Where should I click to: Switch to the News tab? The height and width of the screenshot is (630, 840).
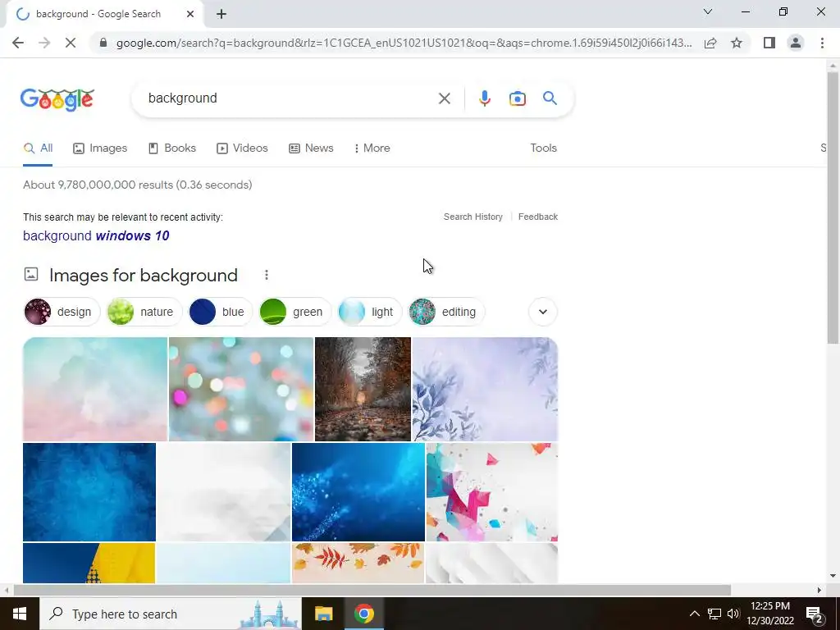(311, 148)
